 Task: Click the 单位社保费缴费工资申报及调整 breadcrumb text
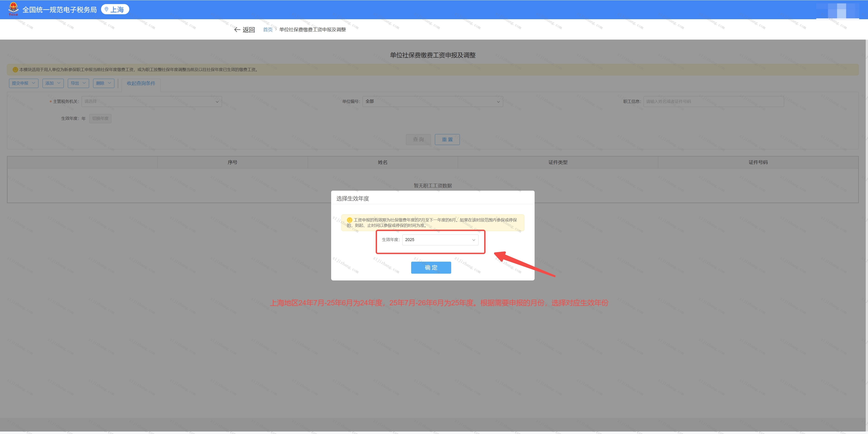[313, 30]
